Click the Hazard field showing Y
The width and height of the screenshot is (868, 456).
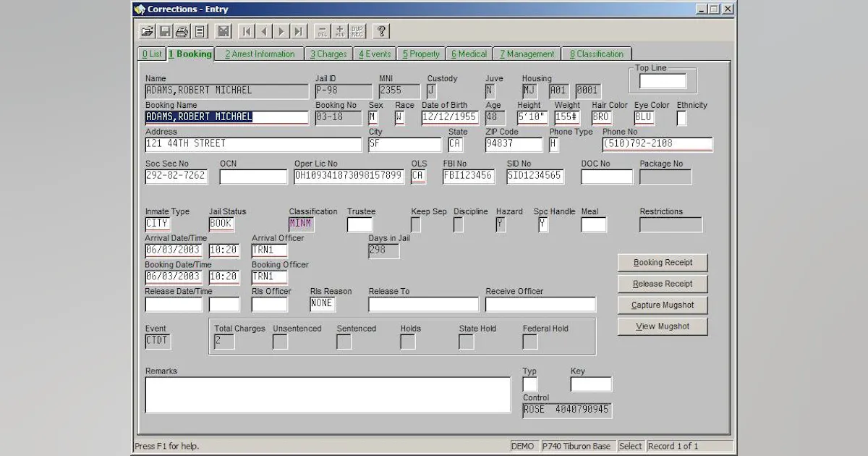tap(501, 224)
